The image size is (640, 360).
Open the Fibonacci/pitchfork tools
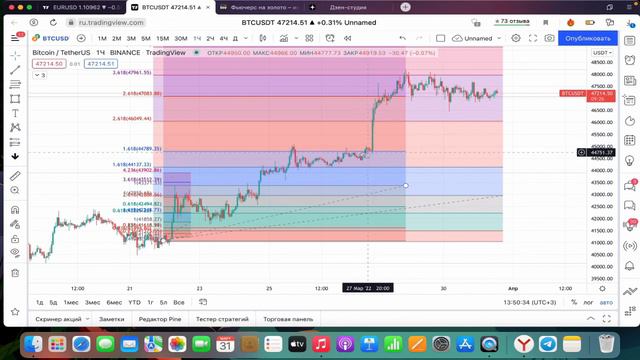15,84
